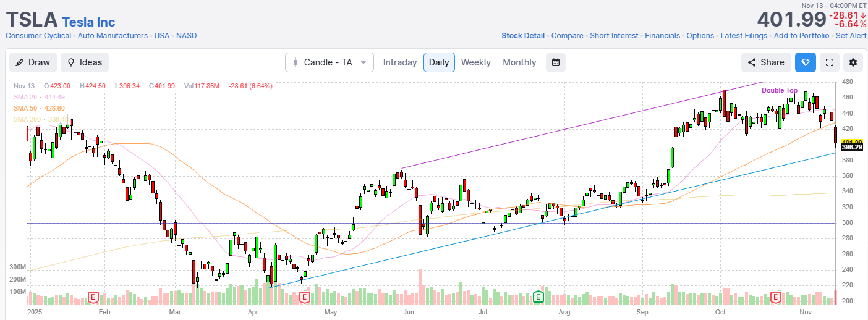
Task: Open Consumer Cyclical sector link
Action: pyautogui.click(x=39, y=36)
